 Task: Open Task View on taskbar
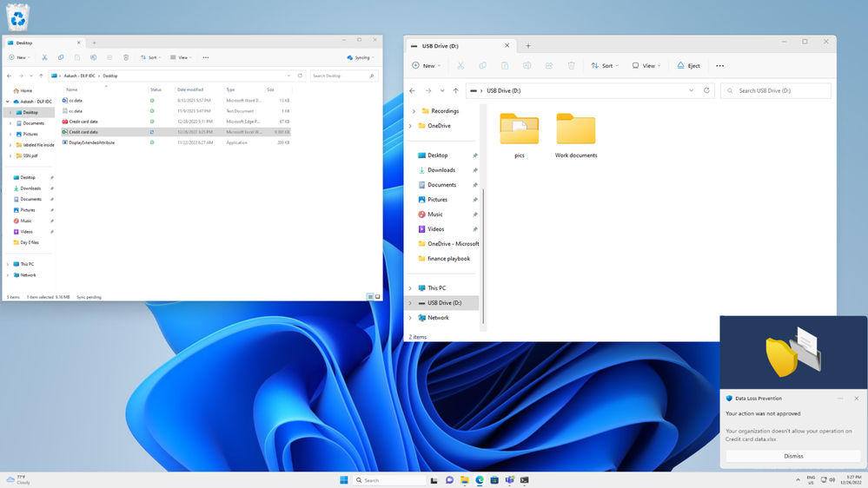434,479
